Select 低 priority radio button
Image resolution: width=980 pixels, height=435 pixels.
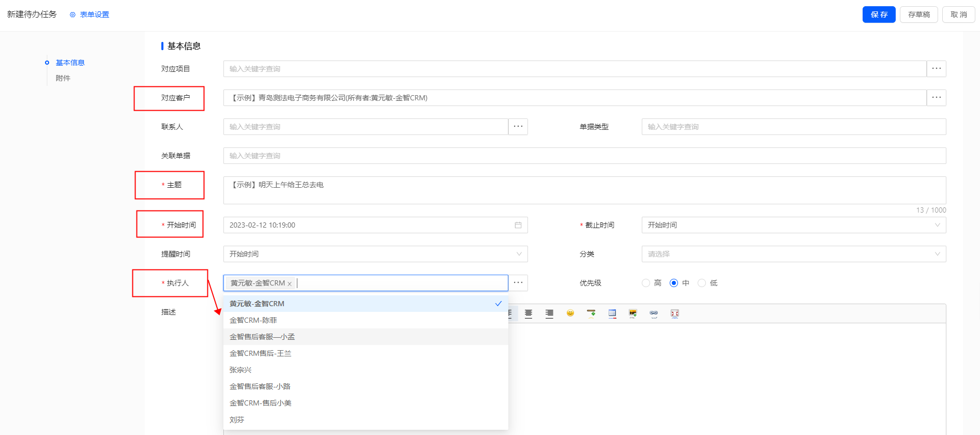point(702,283)
